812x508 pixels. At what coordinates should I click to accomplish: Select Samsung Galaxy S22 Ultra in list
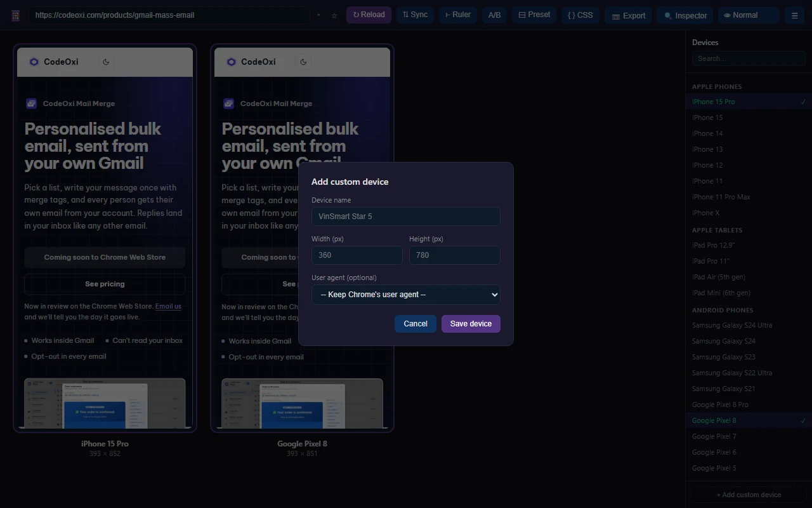tap(749, 373)
